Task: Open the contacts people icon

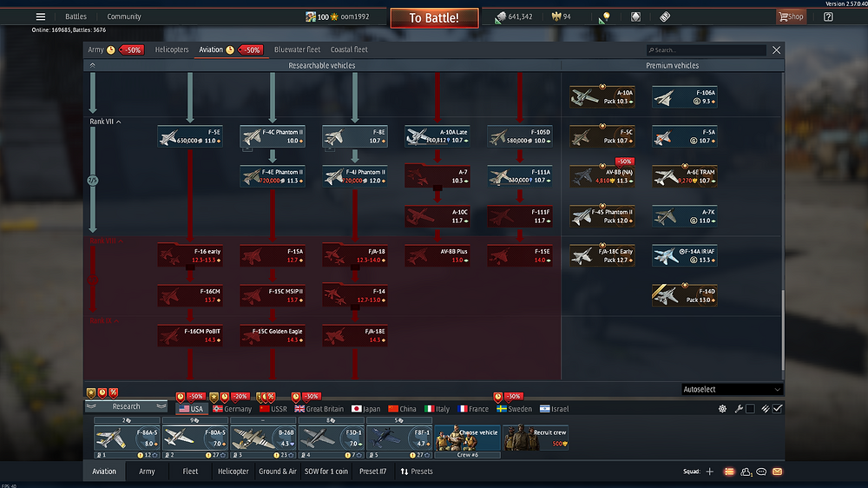Action: pyautogui.click(x=746, y=472)
